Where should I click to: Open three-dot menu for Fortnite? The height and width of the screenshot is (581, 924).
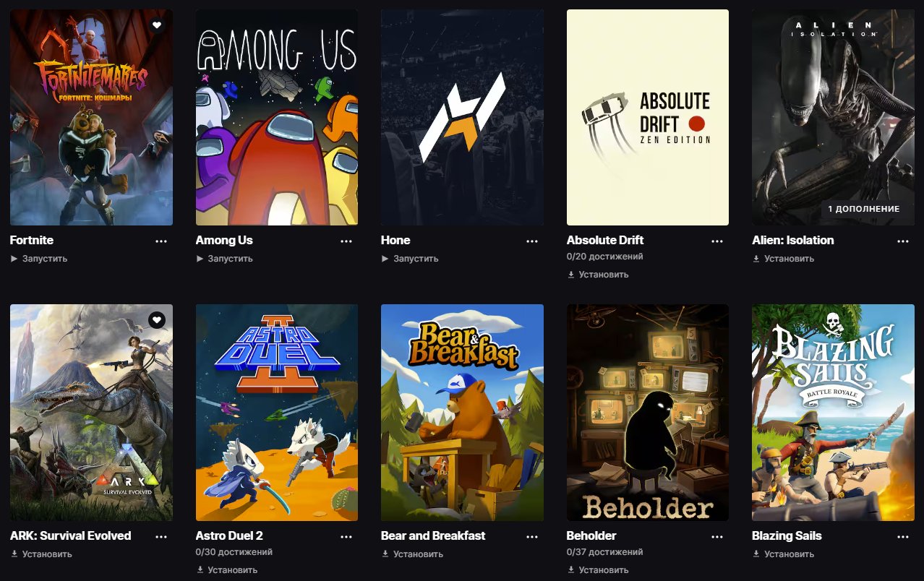click(x=161, y=241)
